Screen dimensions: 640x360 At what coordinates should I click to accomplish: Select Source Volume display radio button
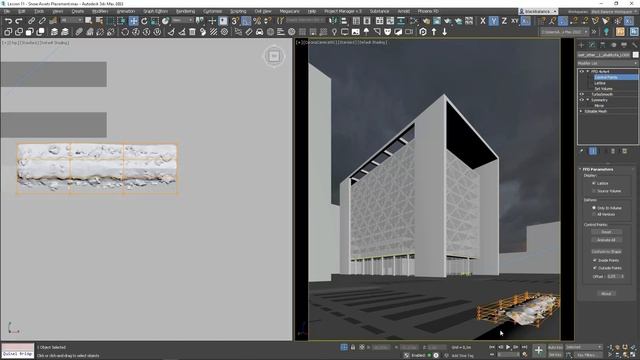[x=594, y=191]
